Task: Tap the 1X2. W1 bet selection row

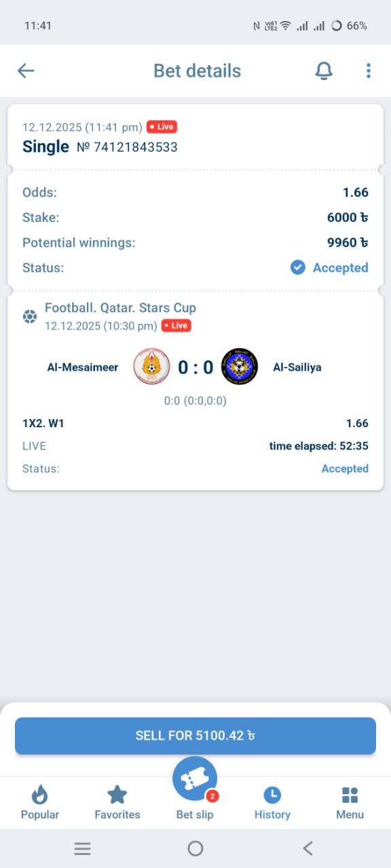Action: [195, 423]
